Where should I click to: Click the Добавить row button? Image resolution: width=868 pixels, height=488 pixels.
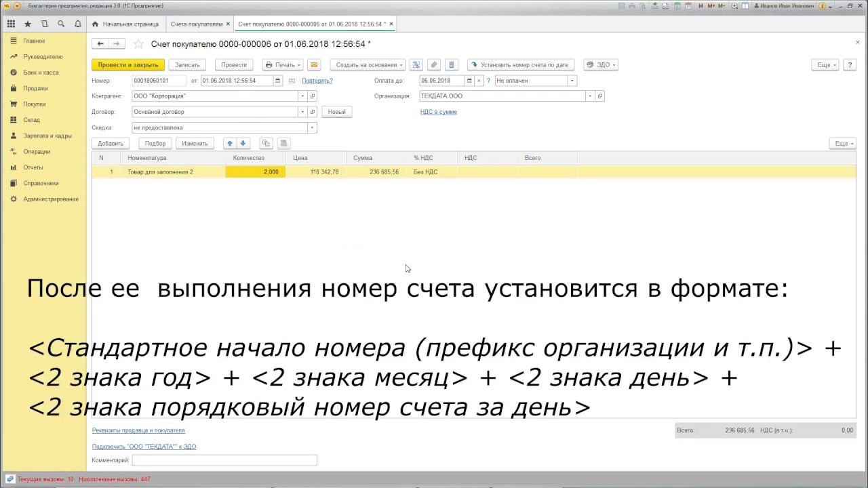pos(111,144)
